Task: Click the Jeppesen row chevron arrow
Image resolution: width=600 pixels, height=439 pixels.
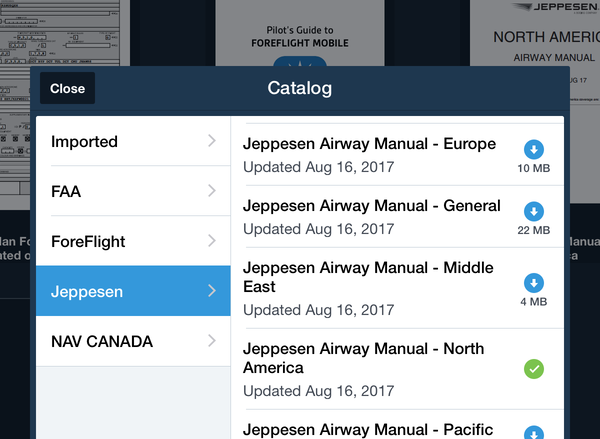Action: click(x=212, y=292)
